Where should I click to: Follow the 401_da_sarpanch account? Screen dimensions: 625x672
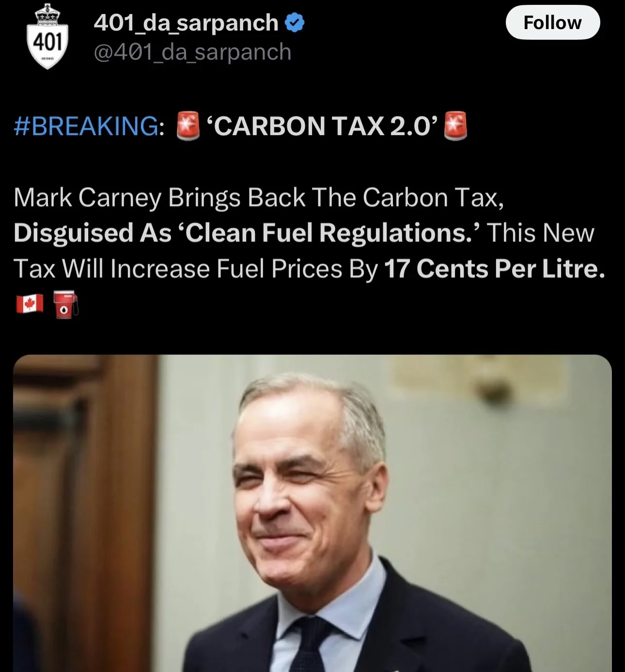[553, 22]
